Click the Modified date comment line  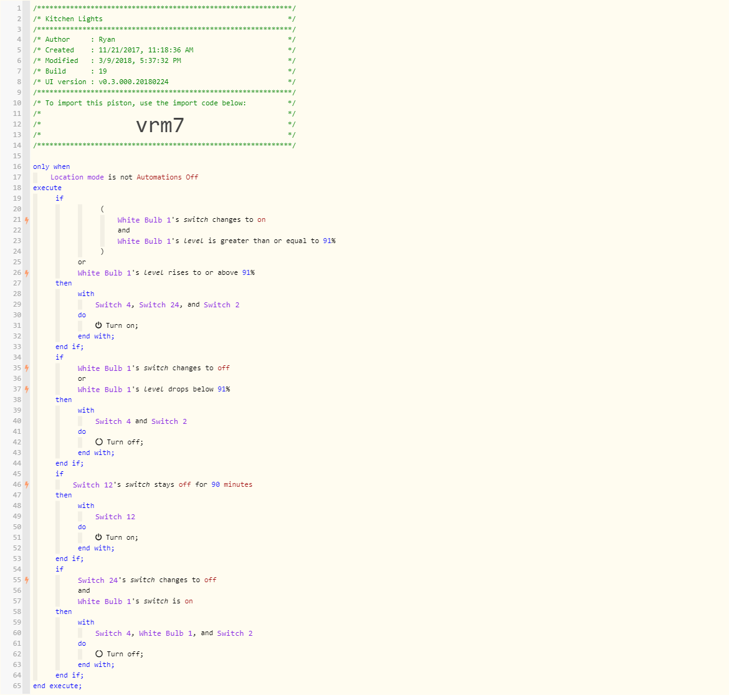pyautogui.click(x=164, y=61)
